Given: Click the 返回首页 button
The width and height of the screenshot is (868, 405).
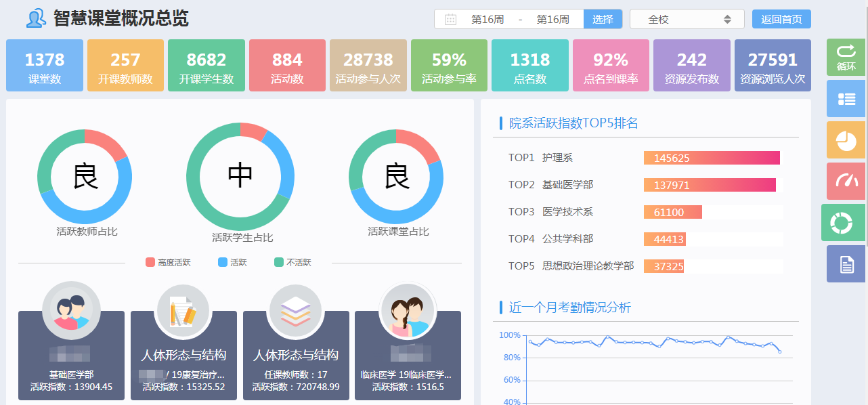Looking at the screenshot, I should point(781,20).
